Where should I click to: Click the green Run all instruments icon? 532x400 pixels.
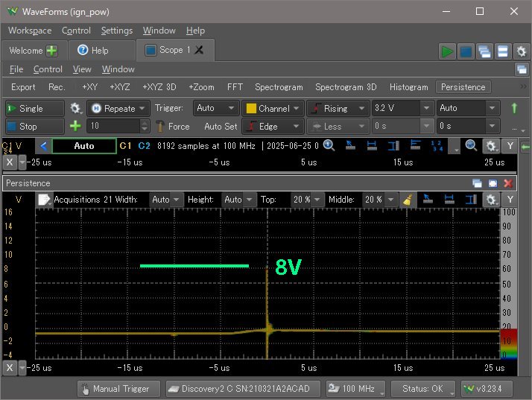pos(447,52)
